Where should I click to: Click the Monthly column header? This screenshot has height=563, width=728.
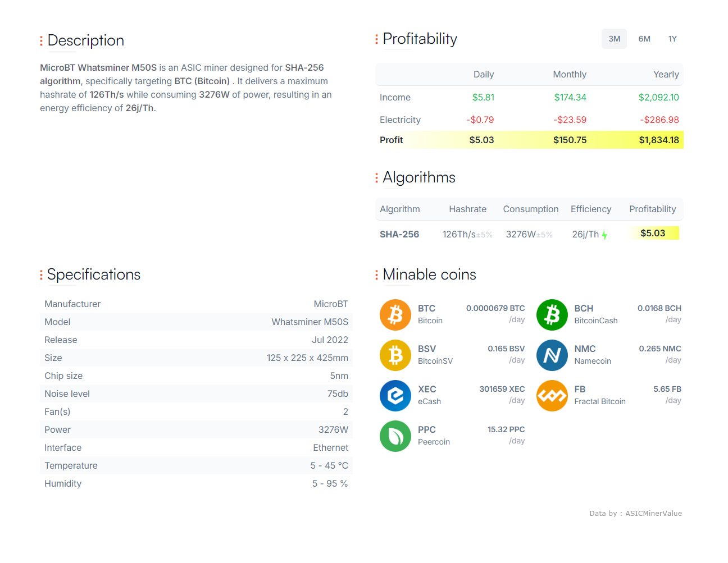[x=570, y=74]
